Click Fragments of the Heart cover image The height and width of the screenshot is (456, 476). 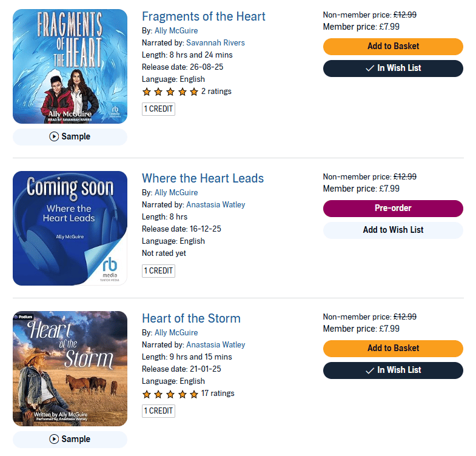point(70,67)
